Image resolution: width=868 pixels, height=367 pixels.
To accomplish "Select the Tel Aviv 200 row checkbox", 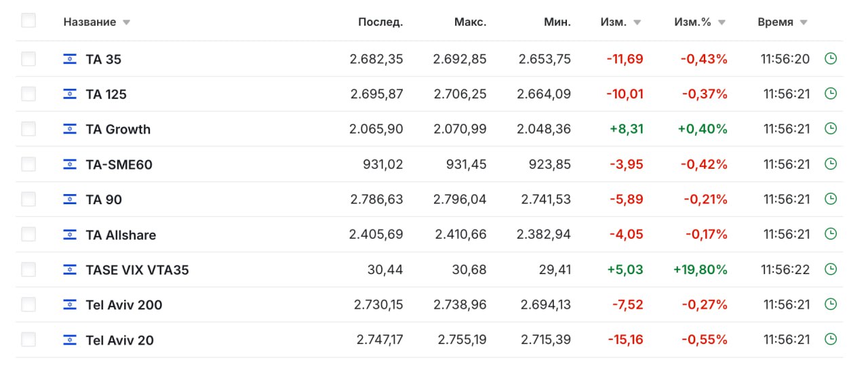I will click(x=28, y=305).
